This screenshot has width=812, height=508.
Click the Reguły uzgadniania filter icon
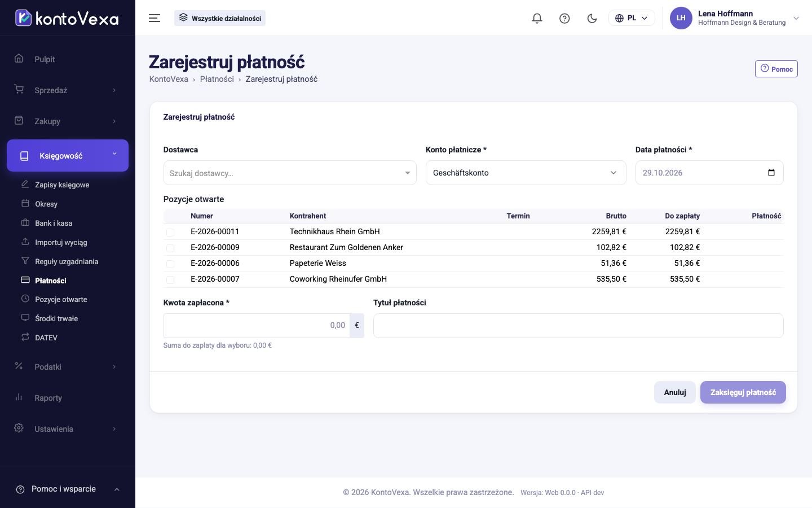pos(25,261)
